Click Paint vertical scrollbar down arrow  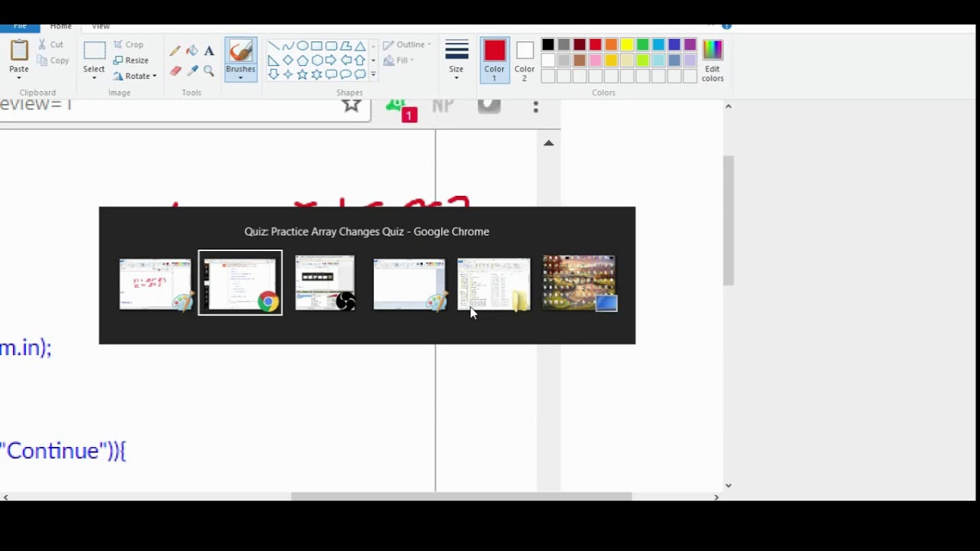(x=728, y=485)
